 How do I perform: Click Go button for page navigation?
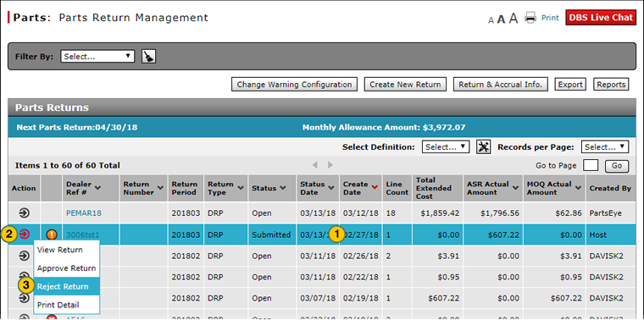[x=617, y=166]
